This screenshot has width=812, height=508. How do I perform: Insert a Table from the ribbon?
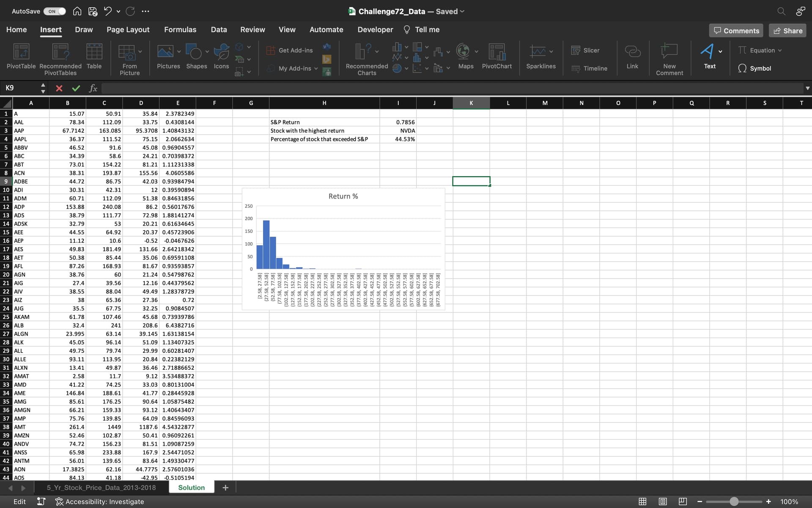click(94, 56)
